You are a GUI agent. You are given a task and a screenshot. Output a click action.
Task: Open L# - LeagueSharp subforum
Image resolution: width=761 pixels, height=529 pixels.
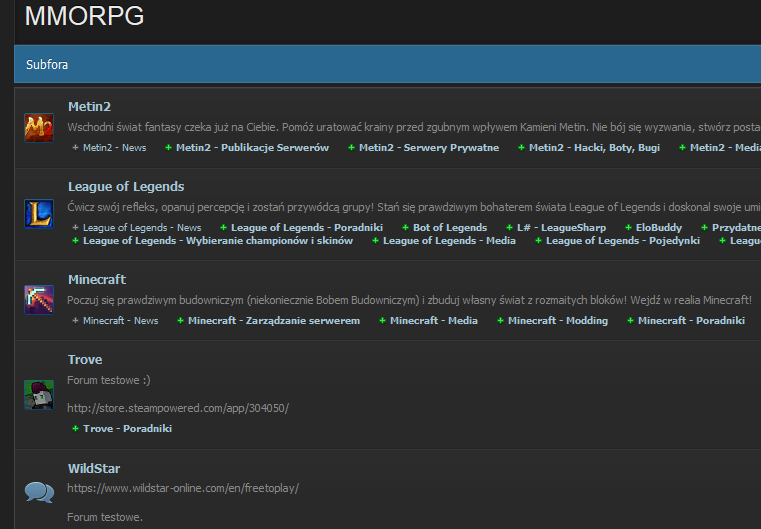click(562, 228)
